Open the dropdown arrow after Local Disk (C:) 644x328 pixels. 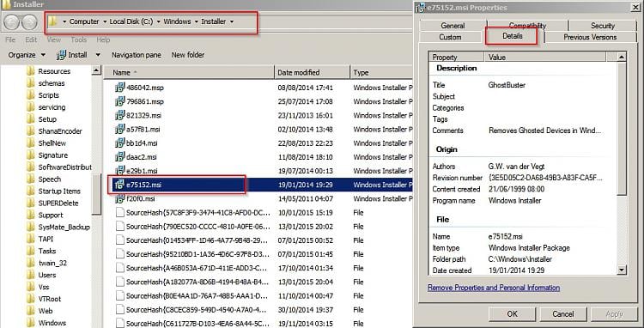[159, 21]
